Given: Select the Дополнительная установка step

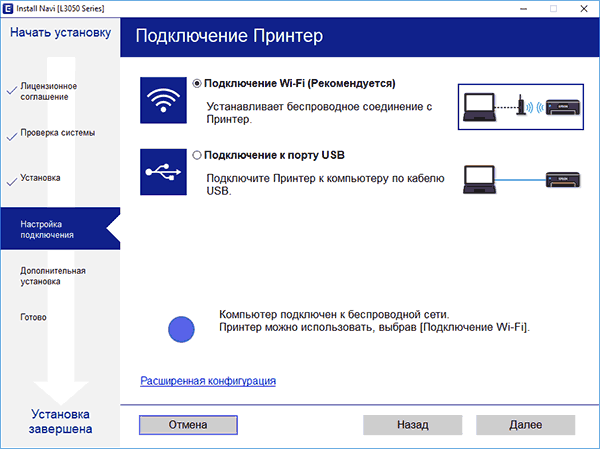Looking at the screenshot, I should (x=53, y=276).
